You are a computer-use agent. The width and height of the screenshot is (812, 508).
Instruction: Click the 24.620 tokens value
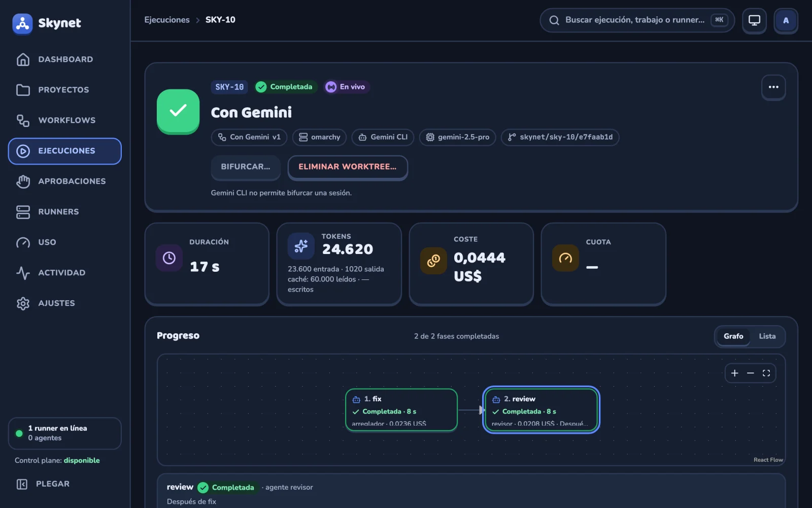click(348, 249)
